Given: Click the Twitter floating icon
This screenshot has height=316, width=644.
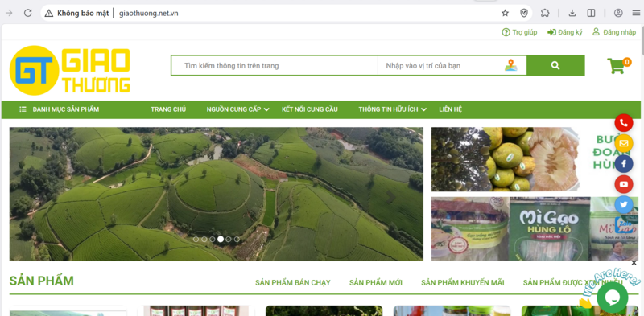Looking at the screenshot, I should (623, 204).
